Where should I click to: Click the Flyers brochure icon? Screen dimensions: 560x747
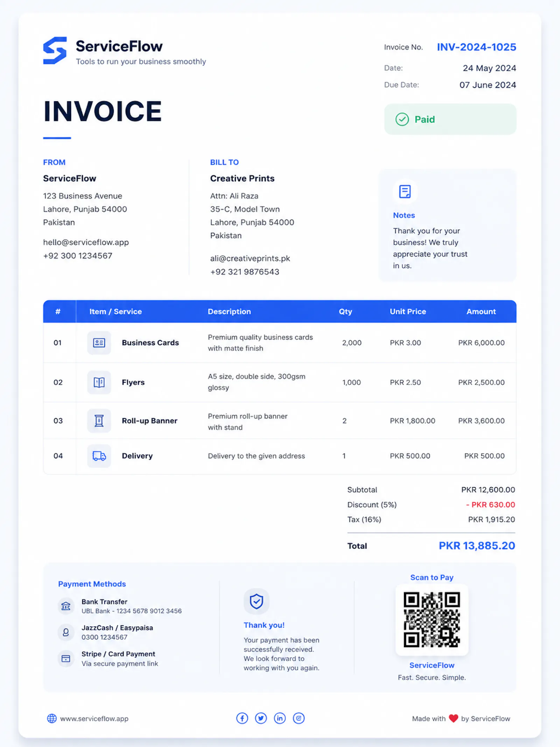pyautogui.click(x=99, y=382)
